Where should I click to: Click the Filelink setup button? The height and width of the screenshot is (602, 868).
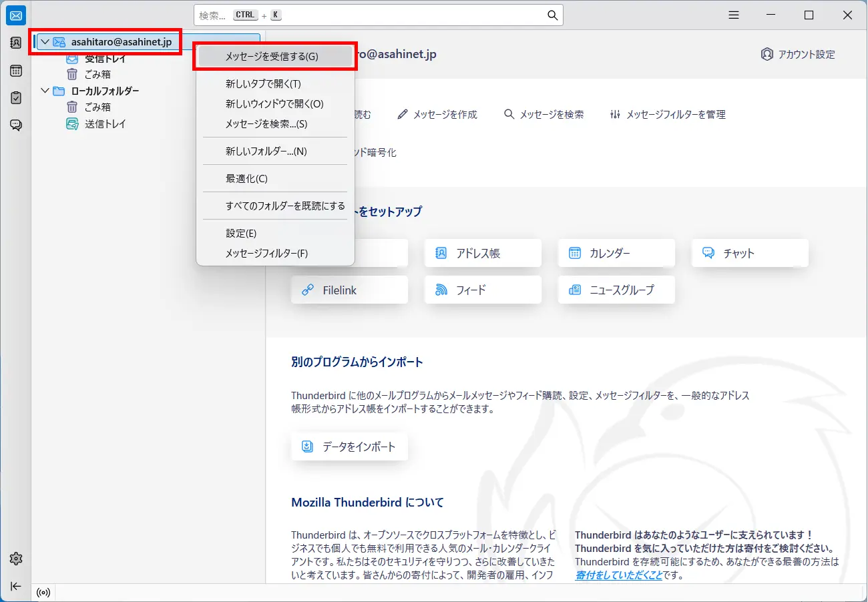tap(349, 289)
